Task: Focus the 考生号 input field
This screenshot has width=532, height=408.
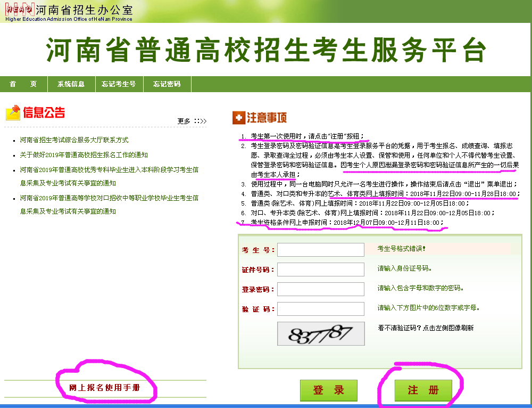Action: pos(321,249)
